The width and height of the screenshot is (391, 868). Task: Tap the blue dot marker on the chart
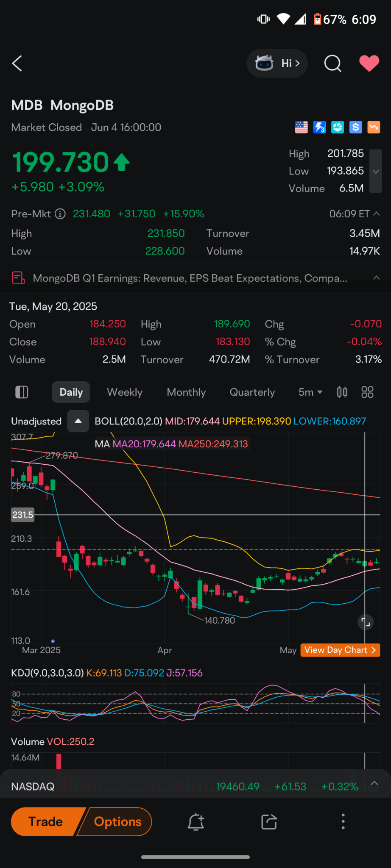[53, 641]
